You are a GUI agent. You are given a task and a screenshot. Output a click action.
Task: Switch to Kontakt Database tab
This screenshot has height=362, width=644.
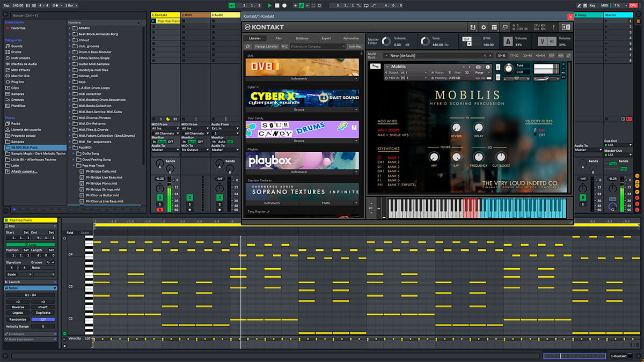click(x=302, y=39)
